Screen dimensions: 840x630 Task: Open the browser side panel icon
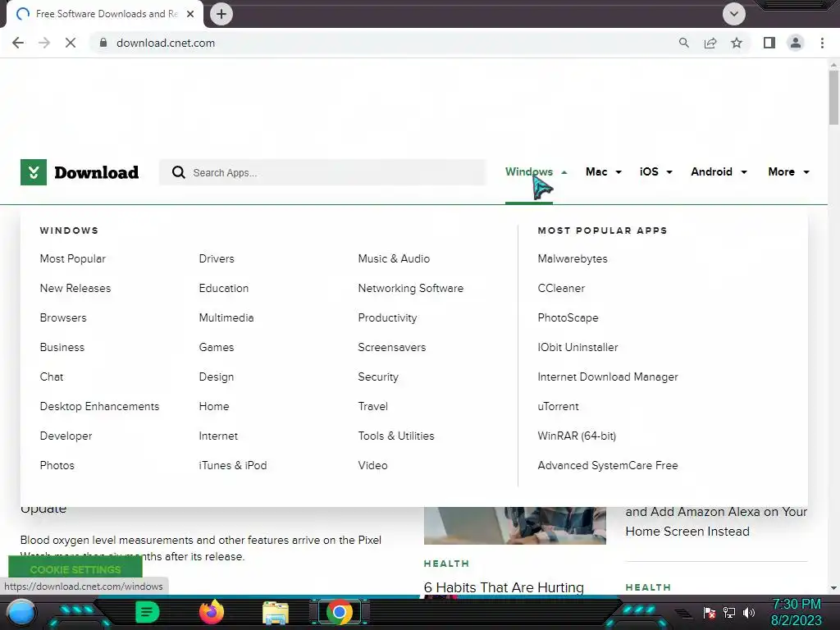pos(769,43)
